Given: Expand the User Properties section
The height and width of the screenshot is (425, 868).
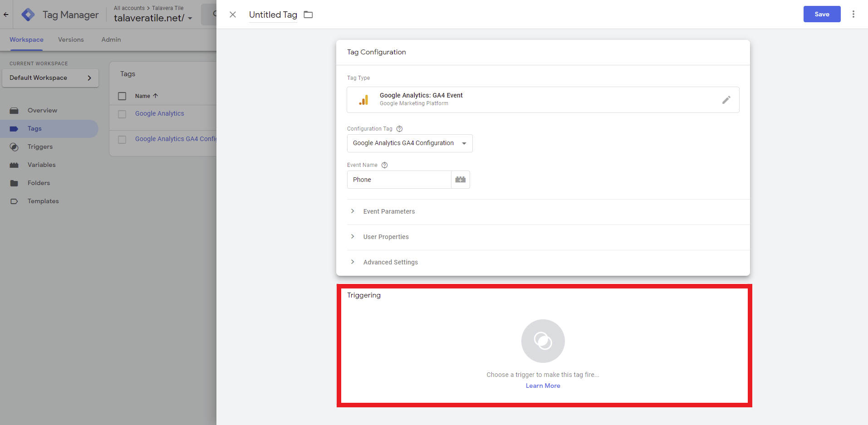Looking at the screenshot, I should coord(386,237).
